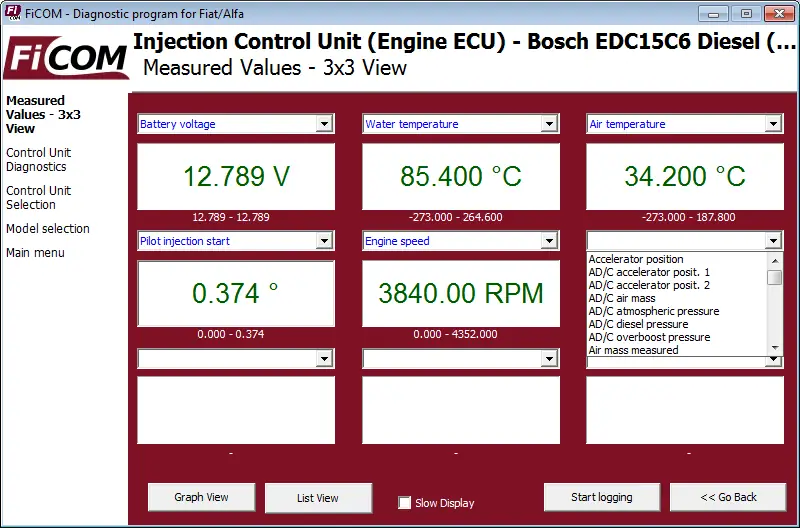
Task: Collapse the open parameter list combo box
Action: pyautogui.click(x=773, y=240)
